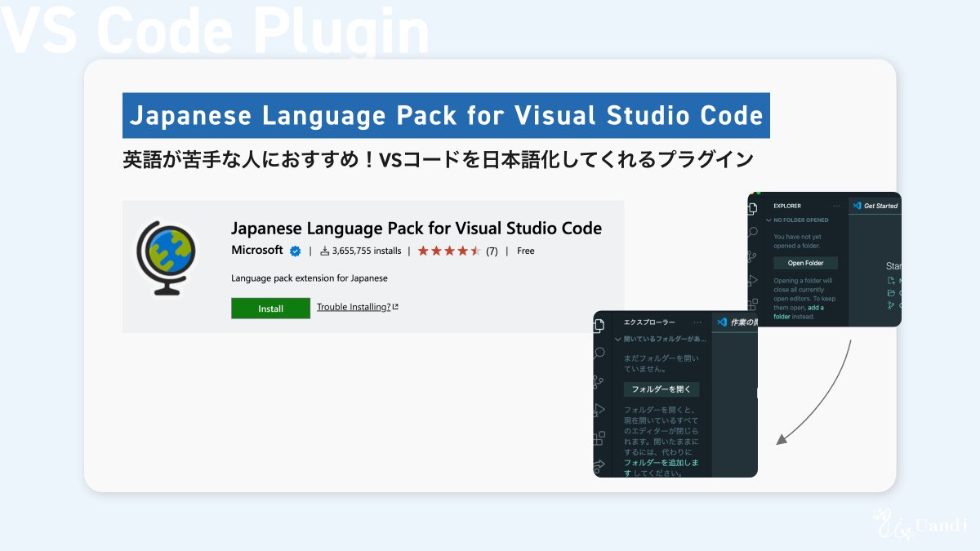The width and height of the screenshot is (980, 551).
Task: Click the VS Code logo on the 作業の tab
Action: point(721,322)
